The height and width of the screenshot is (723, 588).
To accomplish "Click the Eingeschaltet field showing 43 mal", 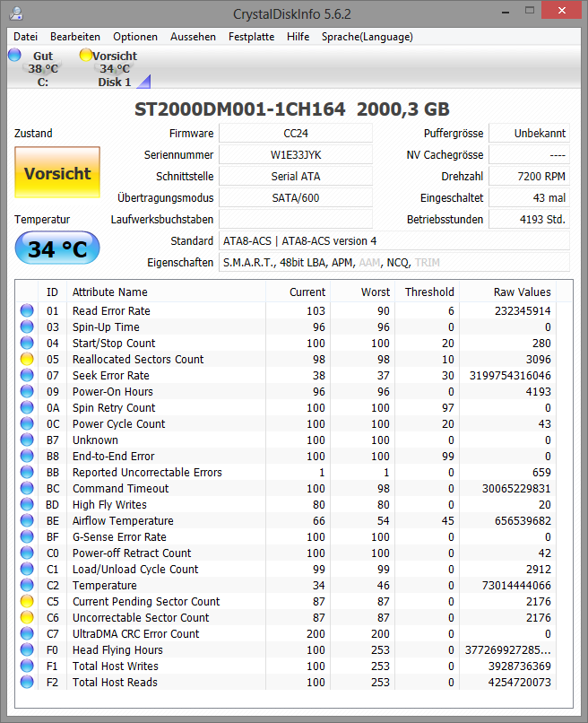I will 529,198.
